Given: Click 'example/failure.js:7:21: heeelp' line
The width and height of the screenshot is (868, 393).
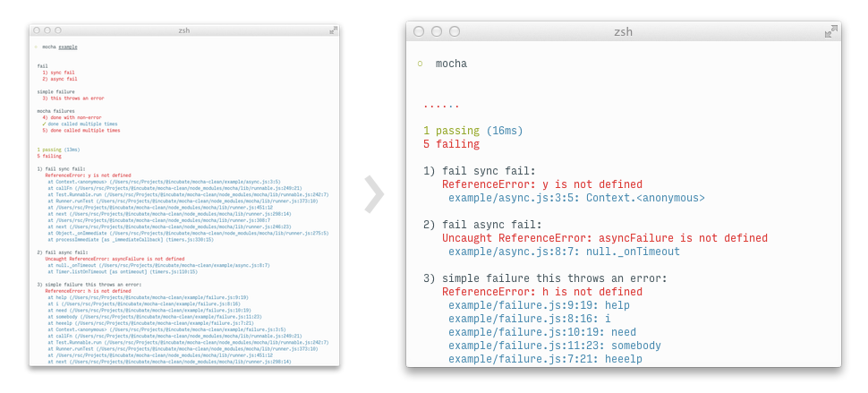Looking at the screenshot, I should 545,359.
